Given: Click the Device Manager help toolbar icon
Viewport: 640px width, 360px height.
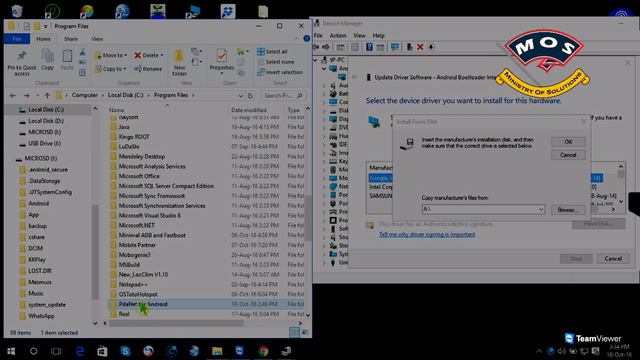Looking at the screenshot, I should click(x=369, y=47).
